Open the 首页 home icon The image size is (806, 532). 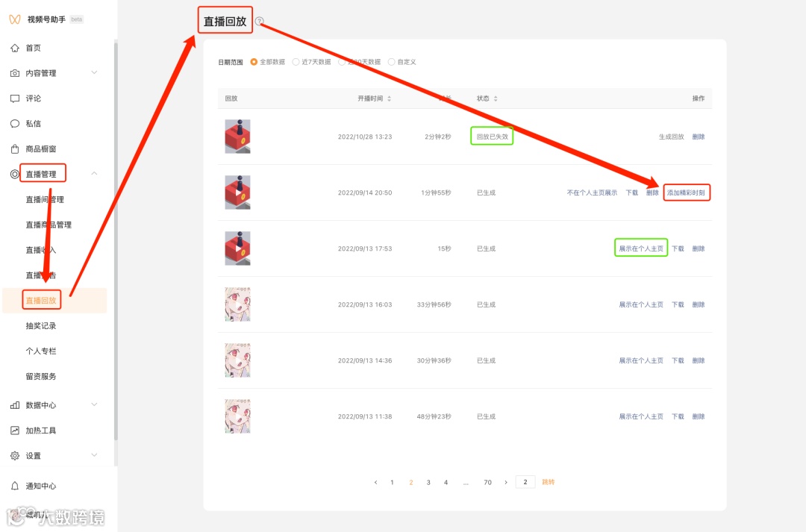pyautogui.click(x=15, y=48)
